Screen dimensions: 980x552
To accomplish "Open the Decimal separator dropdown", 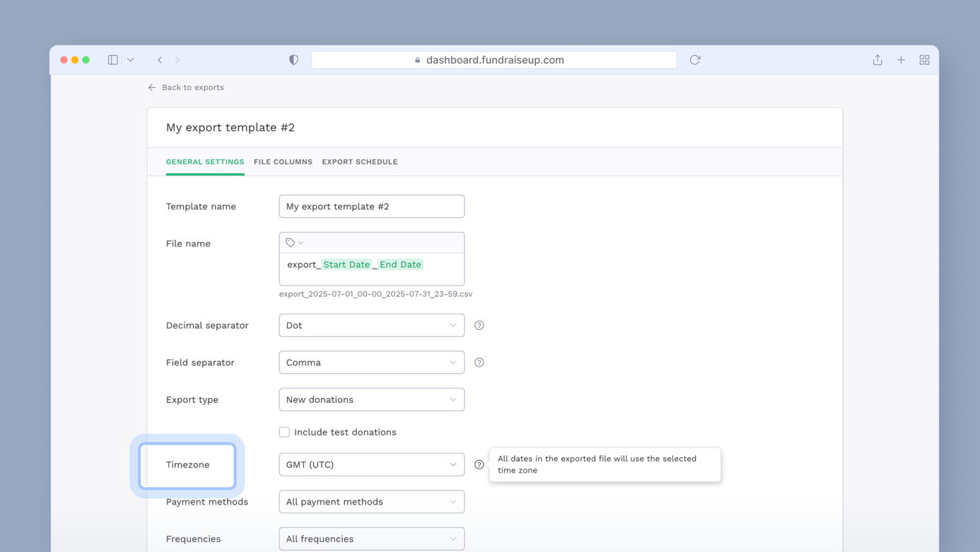I will [371, 325].
